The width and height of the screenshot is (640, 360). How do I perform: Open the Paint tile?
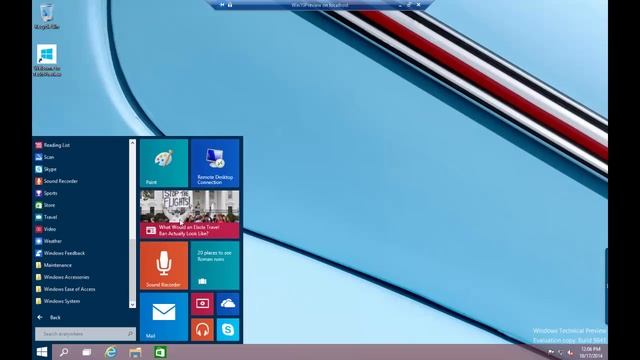coord(164,163)
